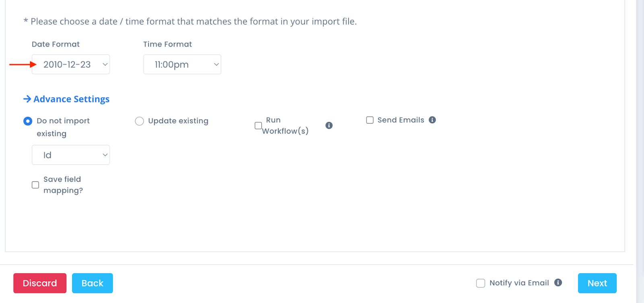Tick Save field mapping checkbox

(35, 185)
